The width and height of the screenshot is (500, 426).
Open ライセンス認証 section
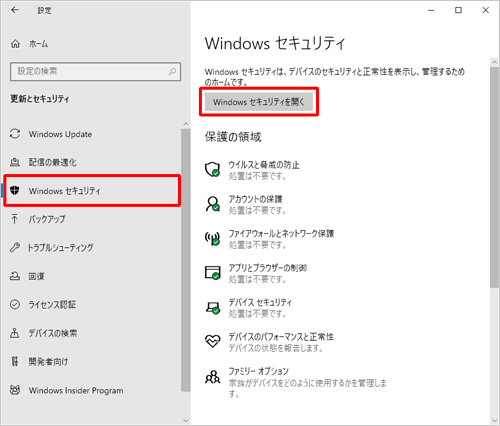tap(92, 304)
